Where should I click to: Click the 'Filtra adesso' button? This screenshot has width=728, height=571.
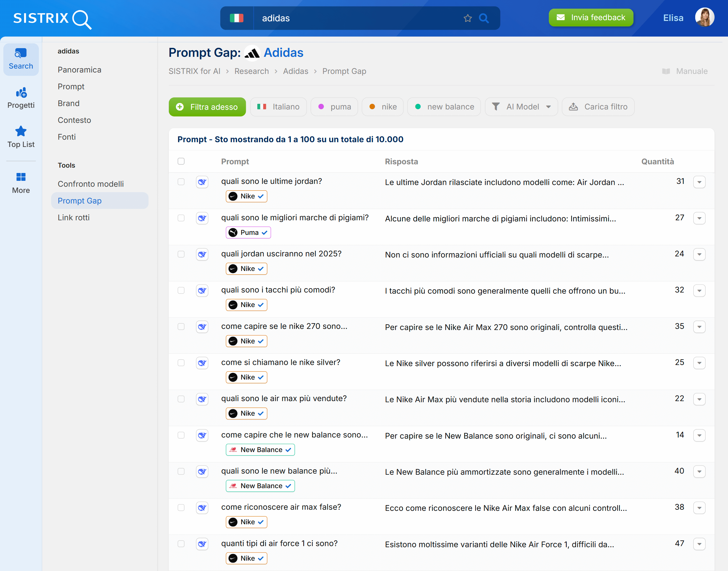point(207,107)
